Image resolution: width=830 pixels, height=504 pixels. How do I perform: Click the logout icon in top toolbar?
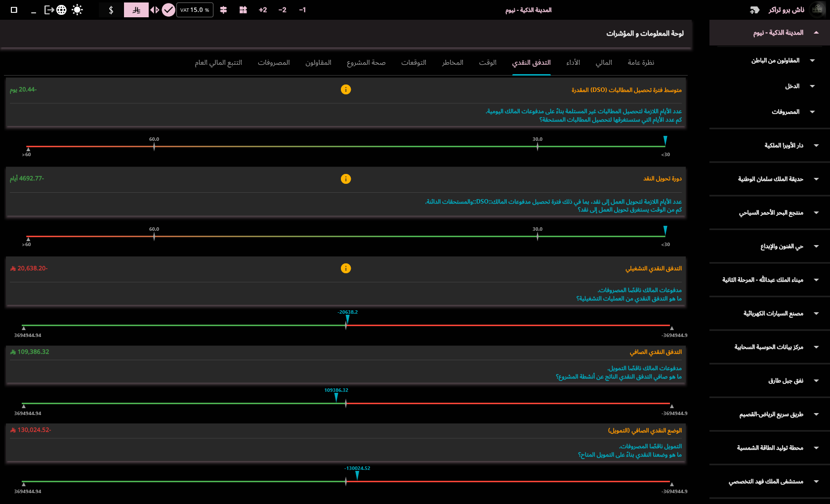pos(49,10)
